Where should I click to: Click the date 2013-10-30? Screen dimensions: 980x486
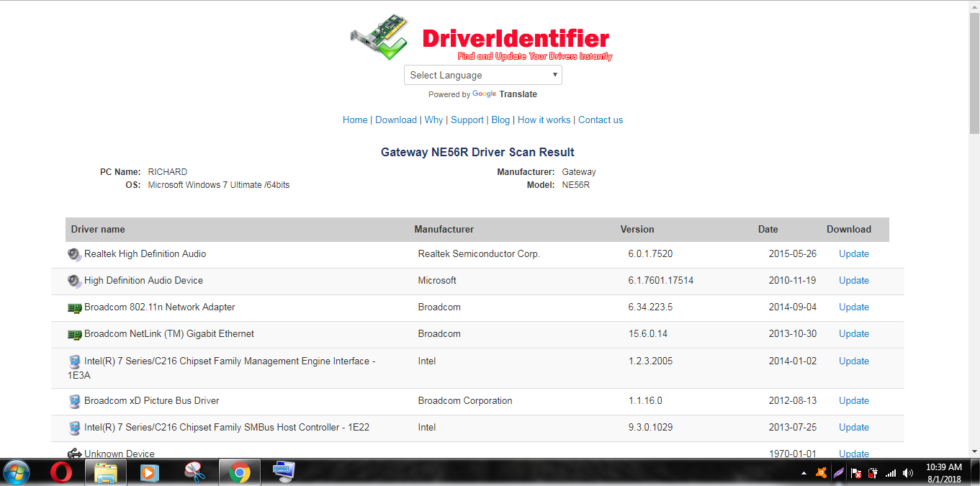click(x=792, y=334)
